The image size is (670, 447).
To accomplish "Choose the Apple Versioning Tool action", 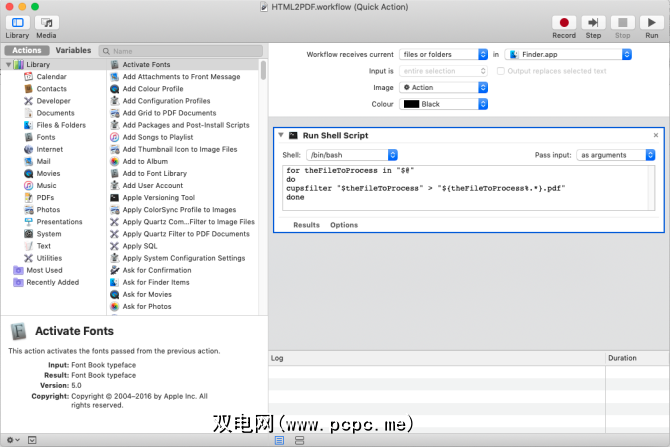I will pos(159,197).
